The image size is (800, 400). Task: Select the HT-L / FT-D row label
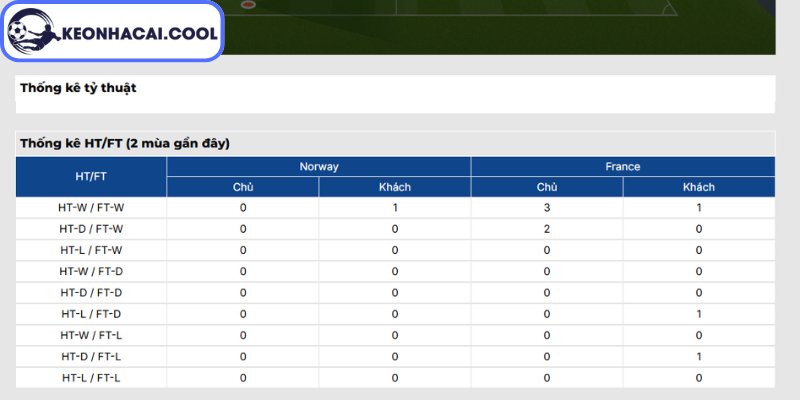pos(91,314)
